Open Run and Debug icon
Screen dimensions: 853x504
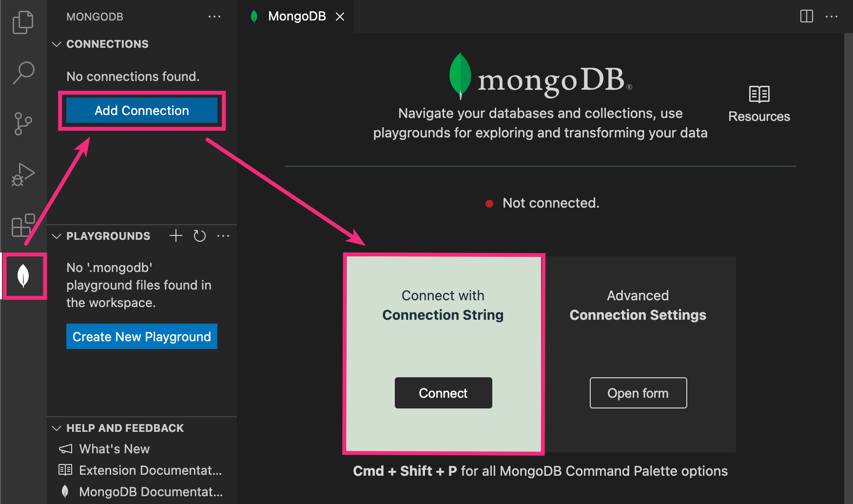coord(23,174)
